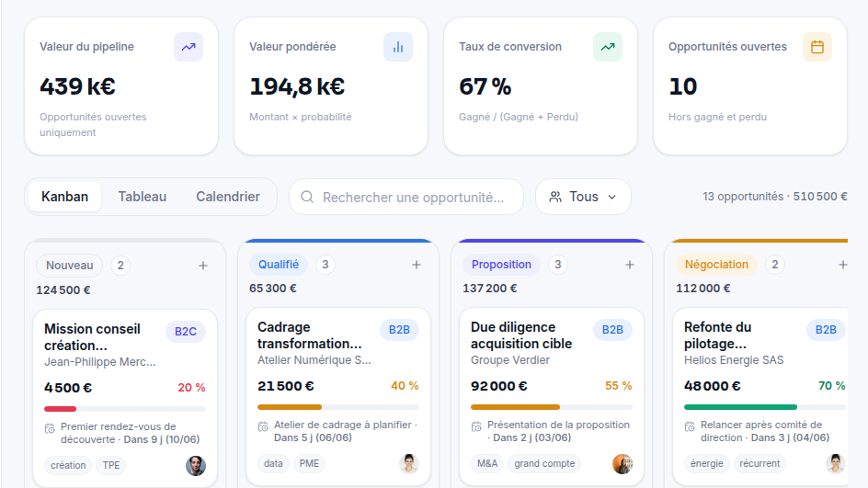
Task: Click the calendar icon on Opportunités ouvertes
Action: pos(817,47)
